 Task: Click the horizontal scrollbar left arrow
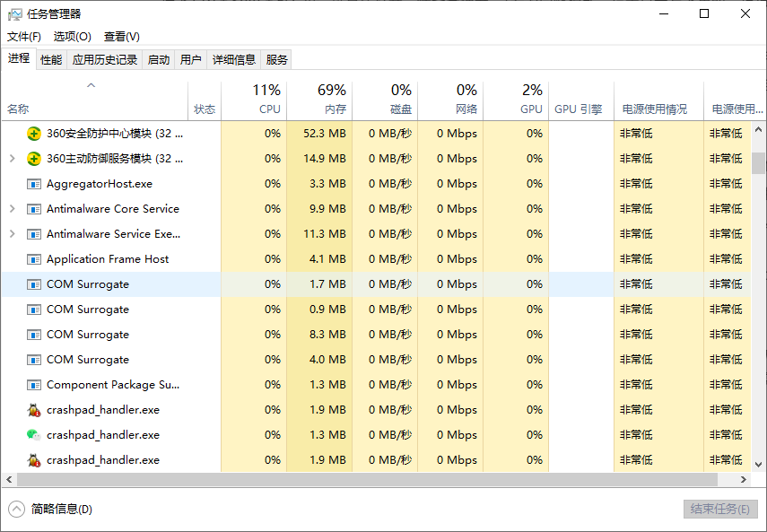pyautogui.click(x=9, y=480)
